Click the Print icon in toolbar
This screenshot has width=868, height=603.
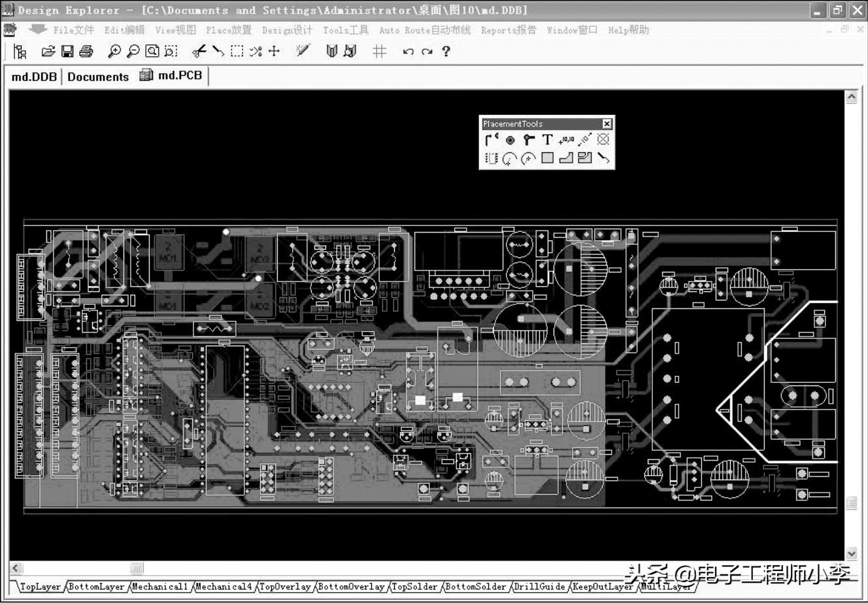86,51
